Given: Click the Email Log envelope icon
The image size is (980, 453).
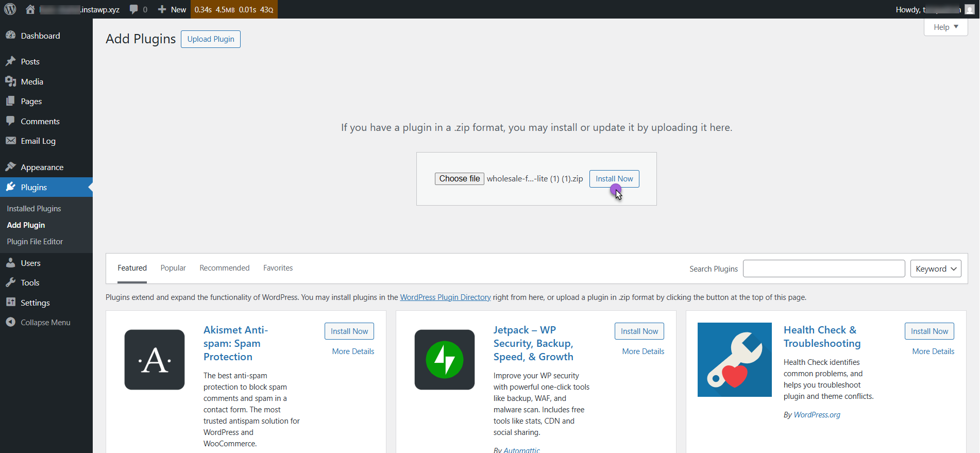Looking at the screenshot, I should 11,141.
